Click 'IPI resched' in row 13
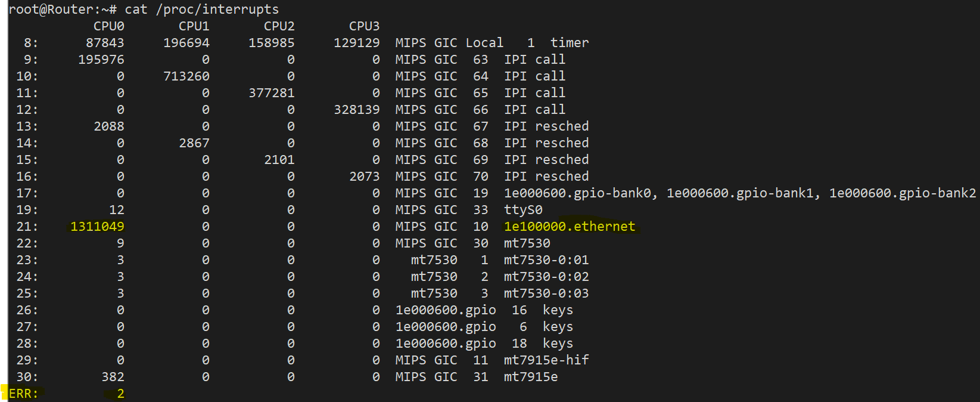The height and width of the screenshot is (402, 980). pyautogui.click(x=546, y=126)
